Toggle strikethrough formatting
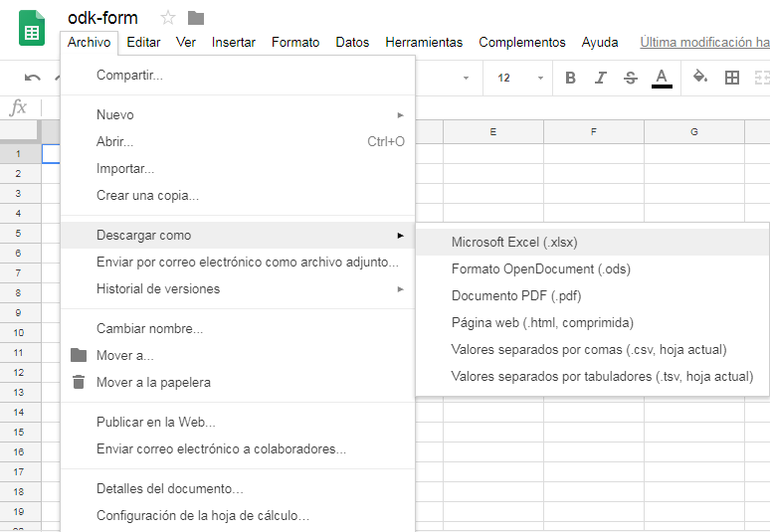This screenshot has width=770, height=532. click(x=631, y=78)
